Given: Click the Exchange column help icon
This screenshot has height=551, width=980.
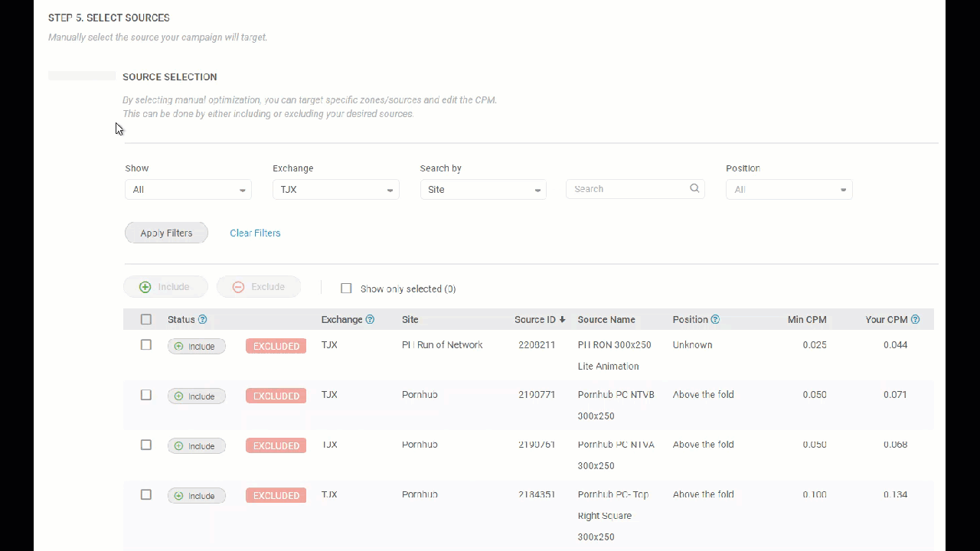Looking at the screenshot, I should coord(370,320).
